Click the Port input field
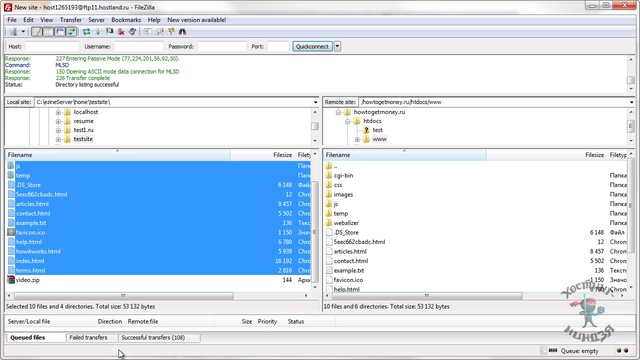The image size is (640, 360). pyautogui.click(x=278, y=47)
